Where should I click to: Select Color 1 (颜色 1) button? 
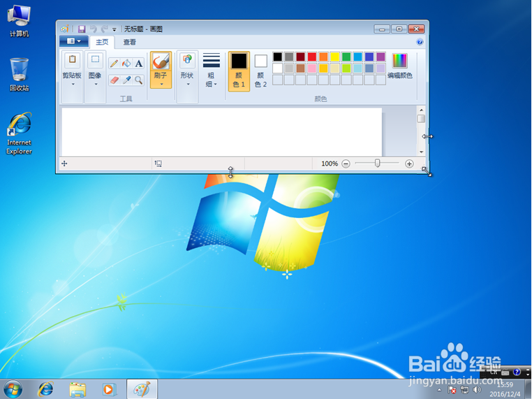tap(239, 71)
